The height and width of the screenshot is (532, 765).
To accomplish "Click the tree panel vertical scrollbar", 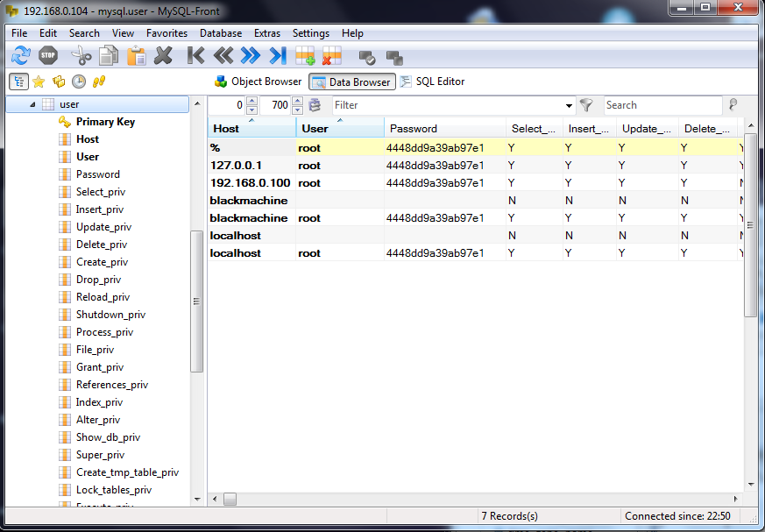I will [x=196, y=301].
